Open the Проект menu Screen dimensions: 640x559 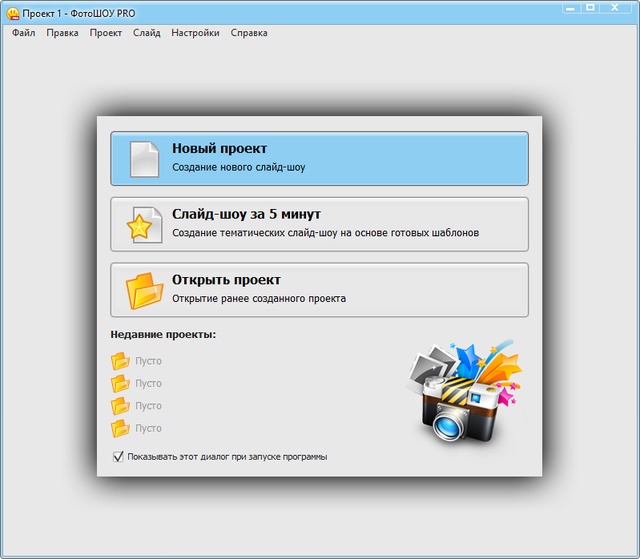[x=106, y=33]
